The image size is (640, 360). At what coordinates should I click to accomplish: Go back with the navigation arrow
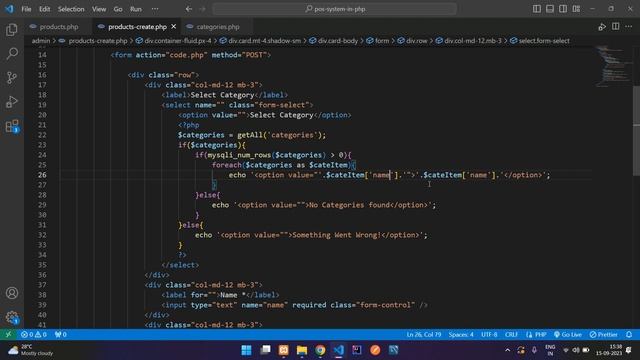[x=189, y=9]
